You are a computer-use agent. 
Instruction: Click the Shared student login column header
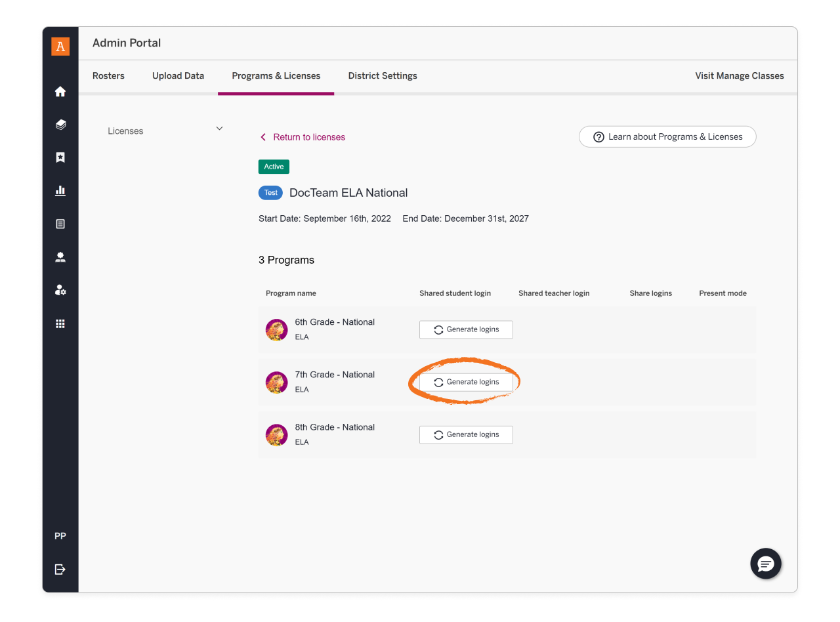coord(455,293)
